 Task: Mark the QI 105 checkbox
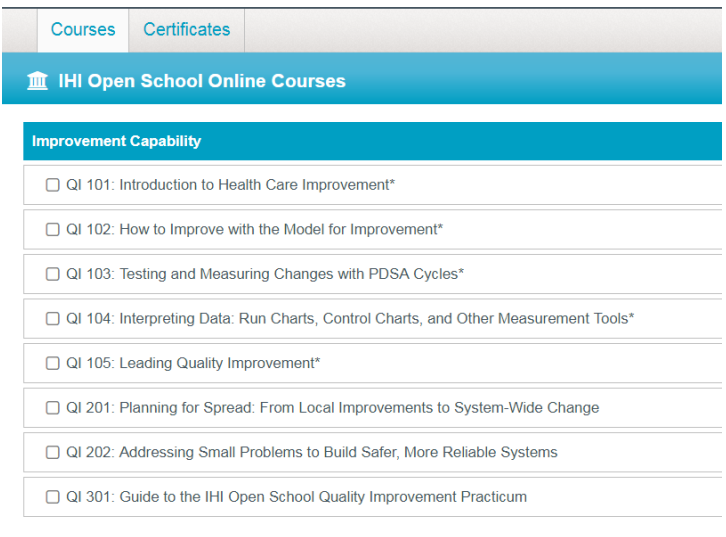click(53, 363)
